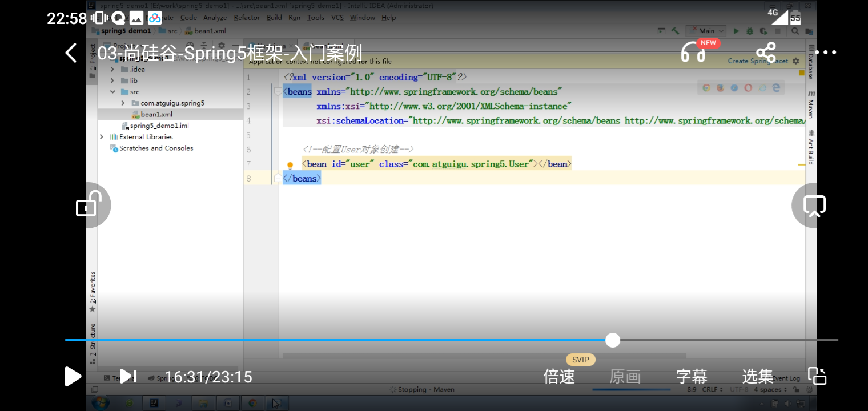Collapse the src folder
The image size is (868, 411).
pos(112,92)
